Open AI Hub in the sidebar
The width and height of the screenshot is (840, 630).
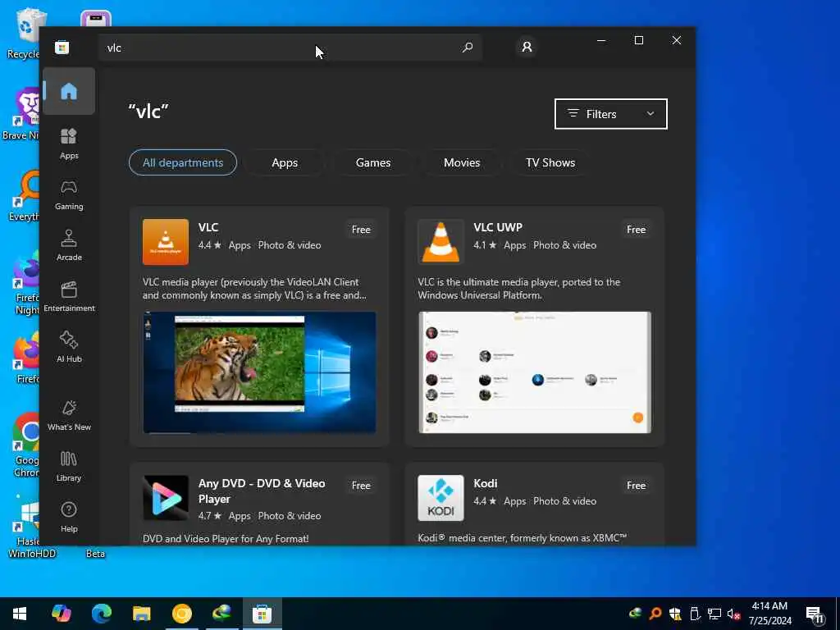coord(69,347)
